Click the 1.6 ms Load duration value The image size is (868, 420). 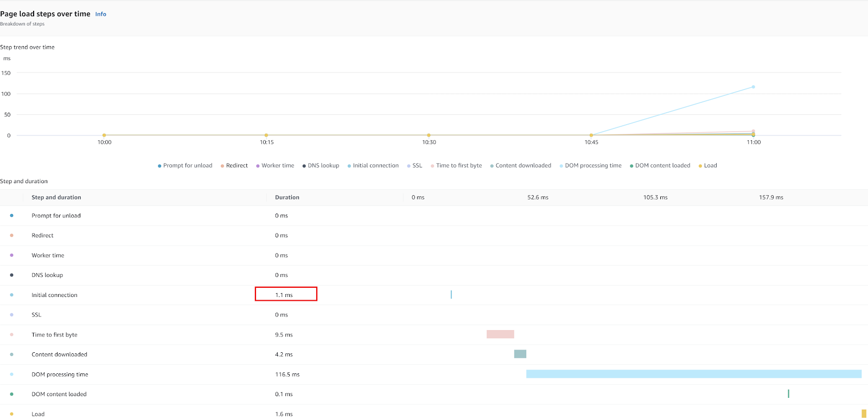(284, 414)
